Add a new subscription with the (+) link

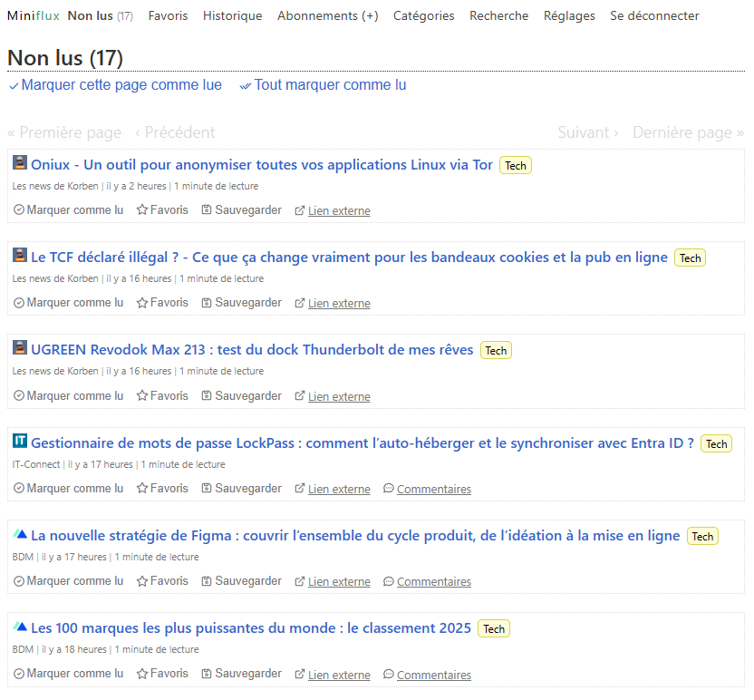(x=371, y=16)
